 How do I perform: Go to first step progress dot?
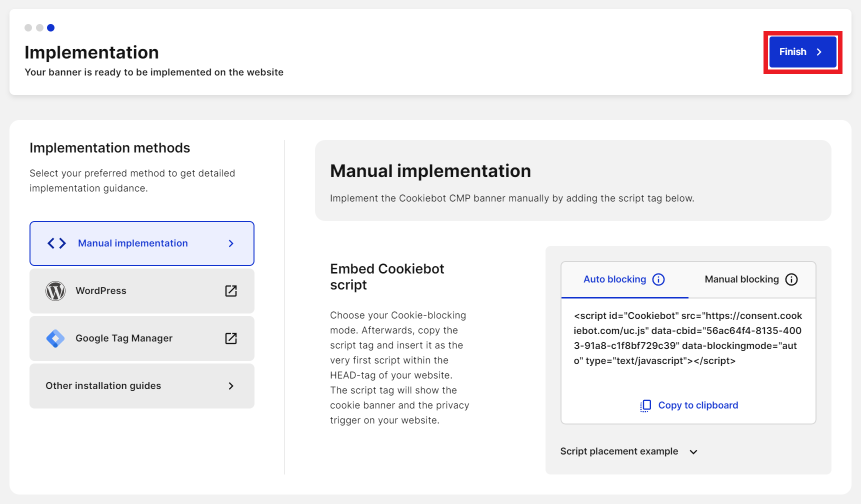click(28, 28)
